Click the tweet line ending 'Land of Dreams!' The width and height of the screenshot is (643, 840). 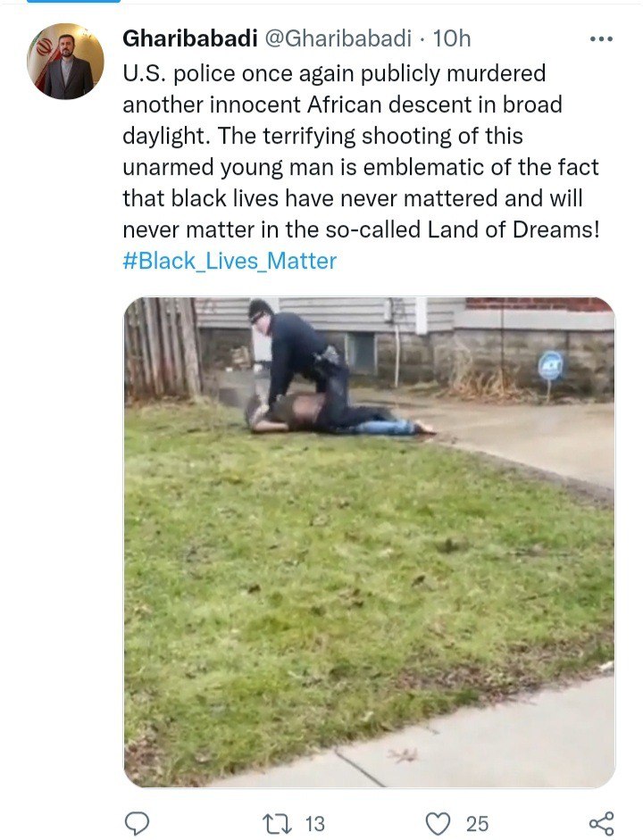[361, 229]
